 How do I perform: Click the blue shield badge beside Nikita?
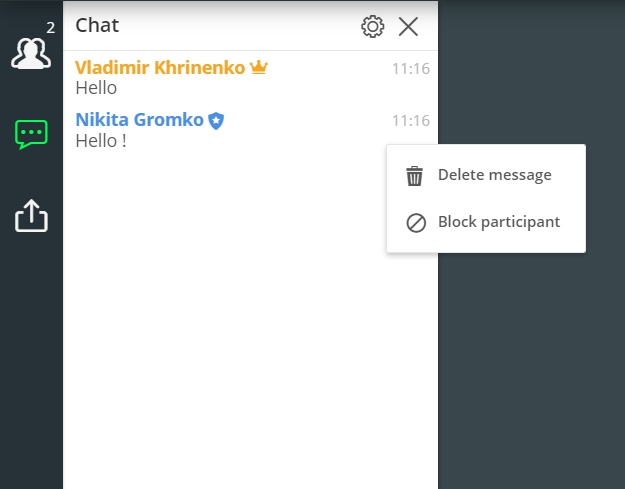pos(216,120)
